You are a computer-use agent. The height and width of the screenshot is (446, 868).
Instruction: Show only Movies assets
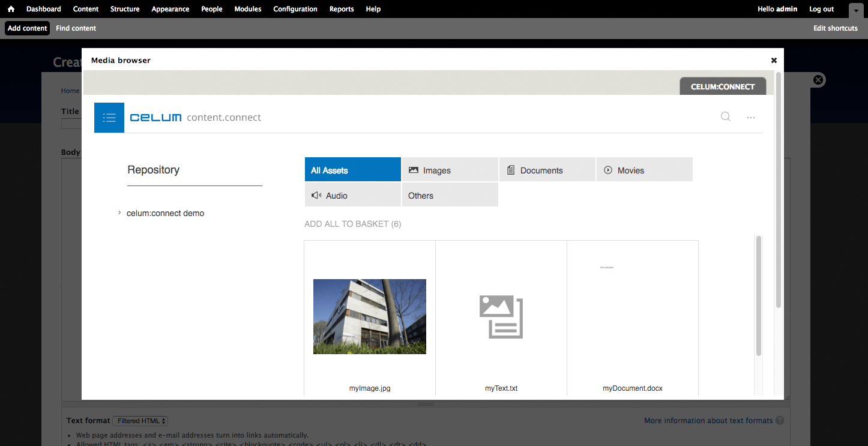coord(644,170)
